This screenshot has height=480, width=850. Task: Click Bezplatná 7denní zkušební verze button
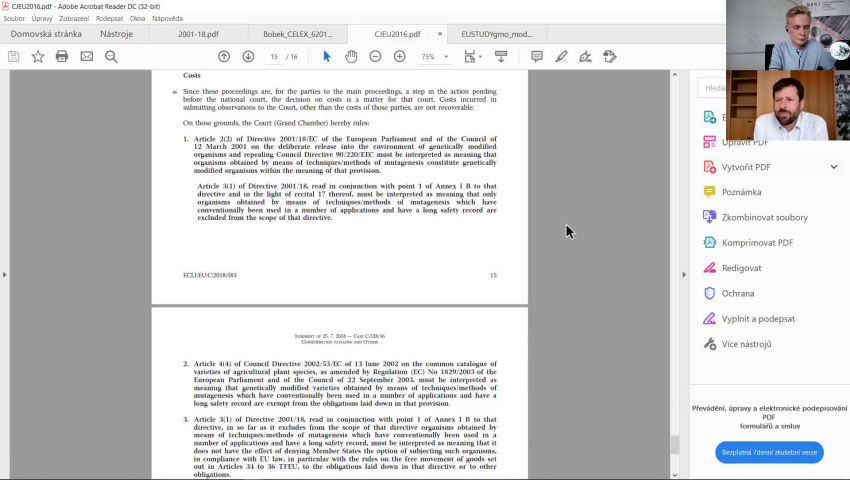(769, 452)
